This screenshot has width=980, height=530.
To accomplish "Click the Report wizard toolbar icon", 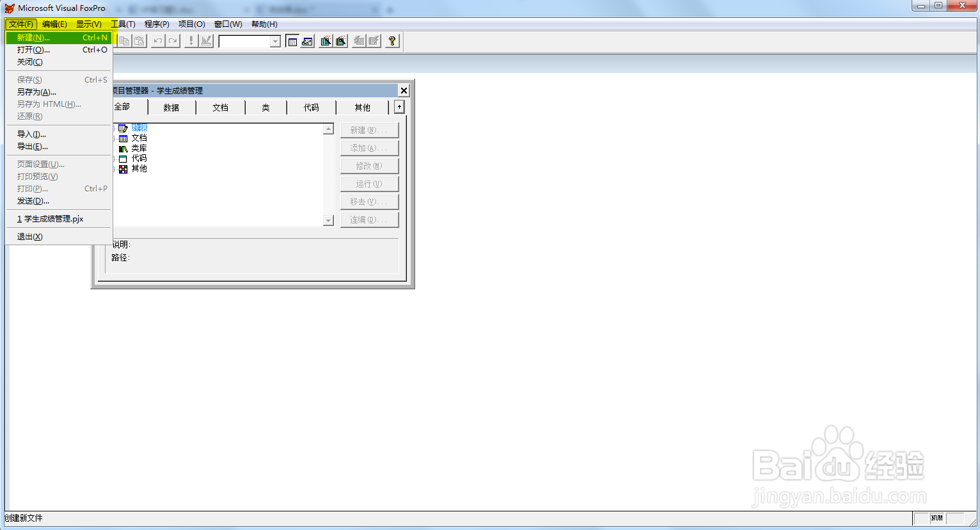I will pos(341,41).
